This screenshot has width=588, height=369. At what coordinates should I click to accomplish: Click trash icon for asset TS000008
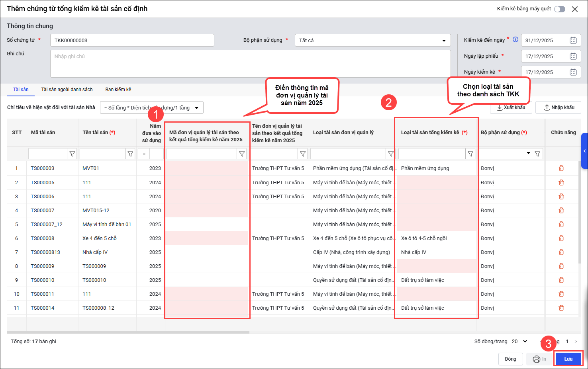tap(561, 238)
